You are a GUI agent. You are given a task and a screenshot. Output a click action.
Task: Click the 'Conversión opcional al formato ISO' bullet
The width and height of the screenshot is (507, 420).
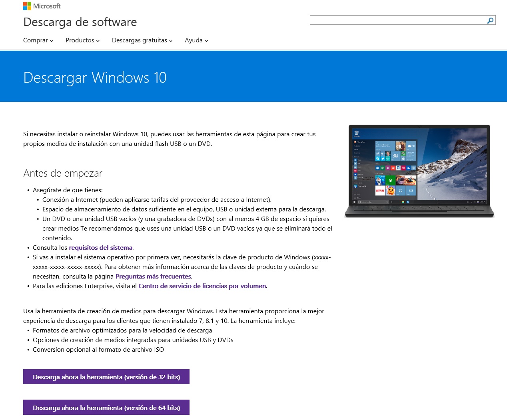[x=98, y=350]
